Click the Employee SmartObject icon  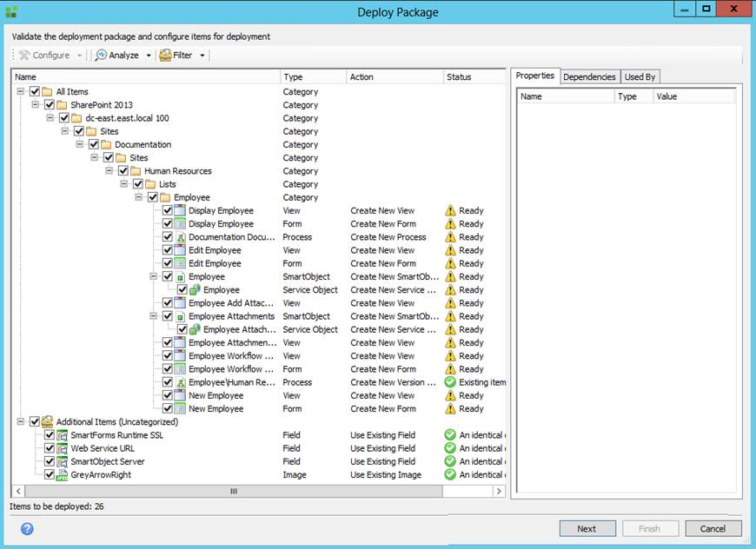181,277
